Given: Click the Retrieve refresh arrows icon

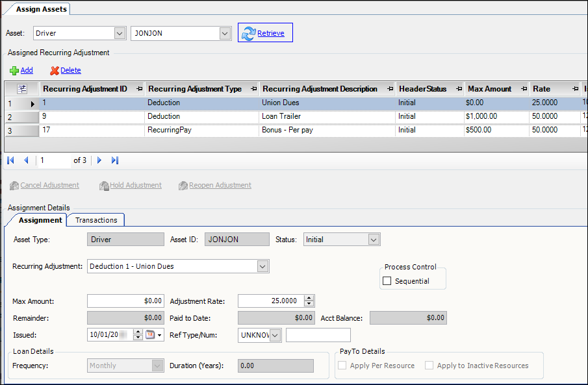Looking at the screenshot, I should click(x=248, y=33).
